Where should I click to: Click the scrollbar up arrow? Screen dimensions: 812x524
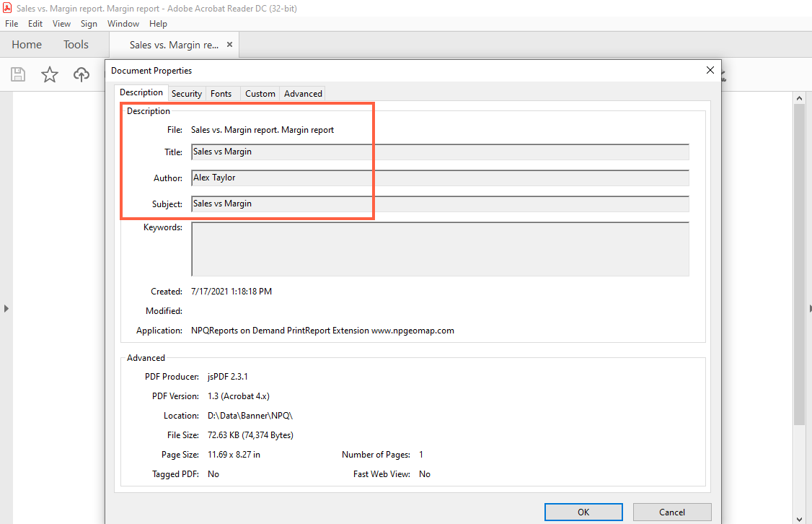click(800, 98)
